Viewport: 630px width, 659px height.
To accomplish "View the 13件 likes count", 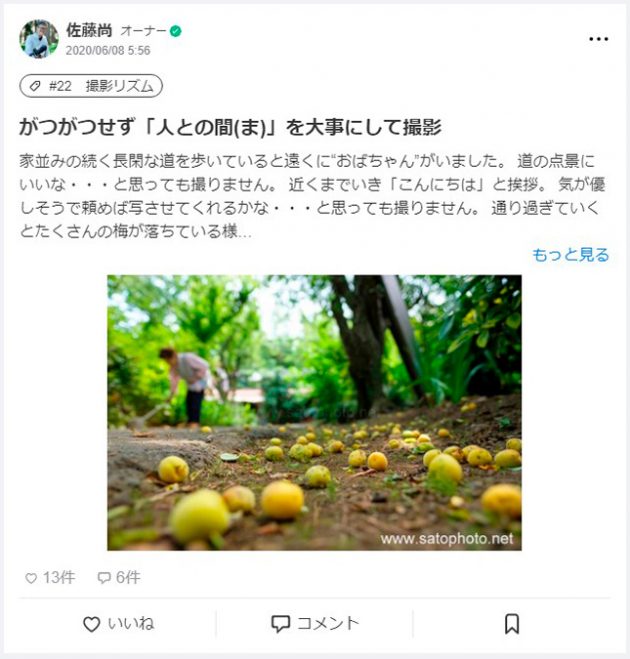I will (x=59, y=578).
